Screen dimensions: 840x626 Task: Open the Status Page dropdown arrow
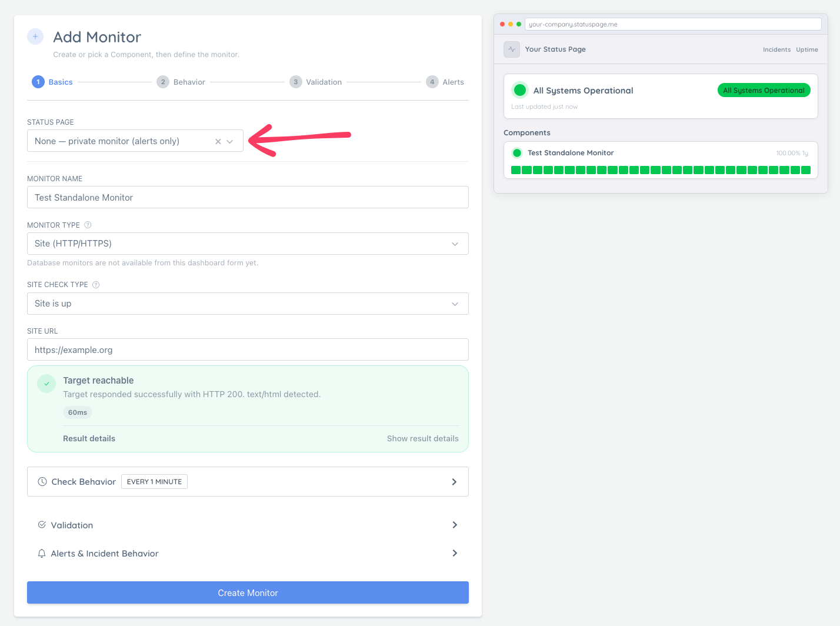[230, 141]
